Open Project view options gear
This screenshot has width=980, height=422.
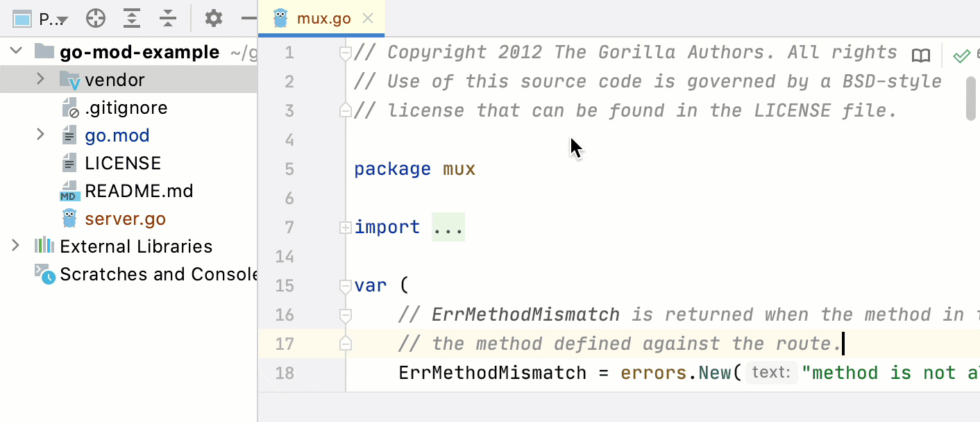(x=214, y=19)
